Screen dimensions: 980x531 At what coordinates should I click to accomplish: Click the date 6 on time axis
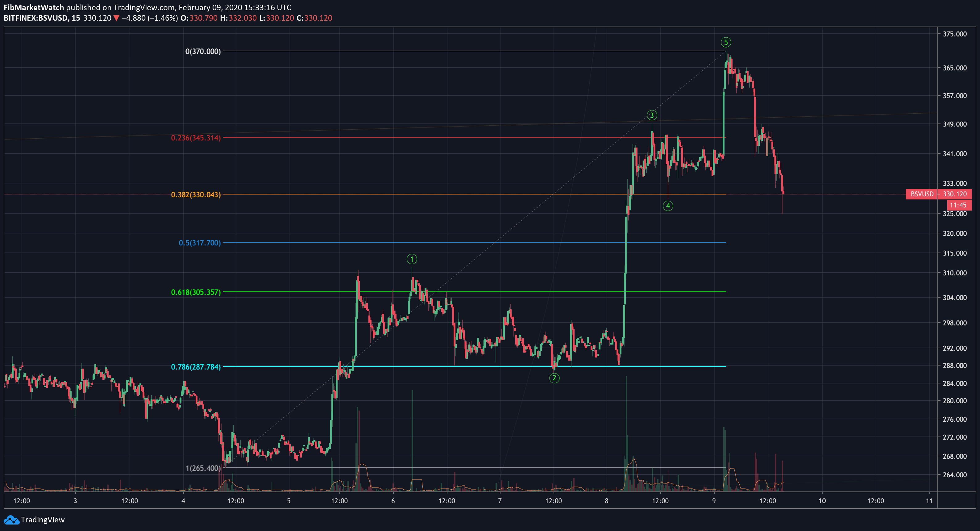[x=393, y=501]
